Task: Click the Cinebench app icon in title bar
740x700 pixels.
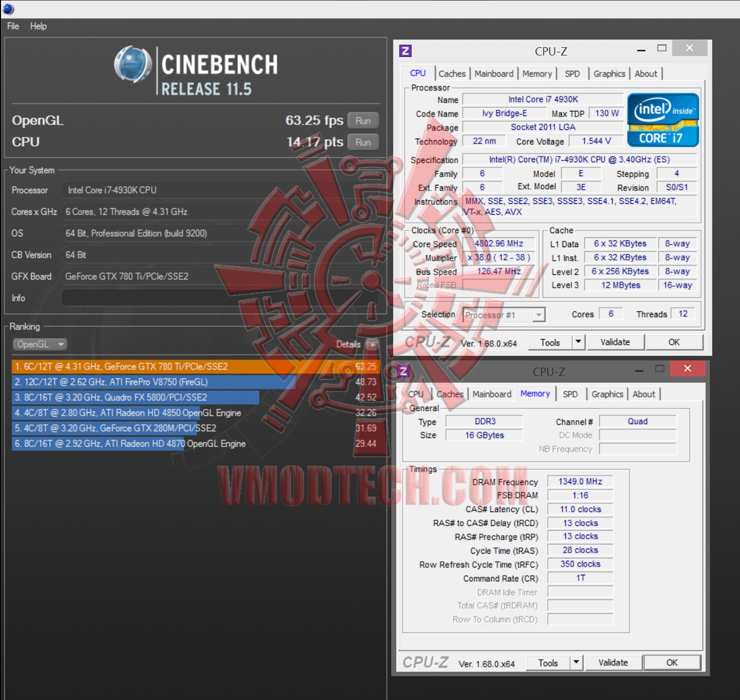Action: (8, 9)
